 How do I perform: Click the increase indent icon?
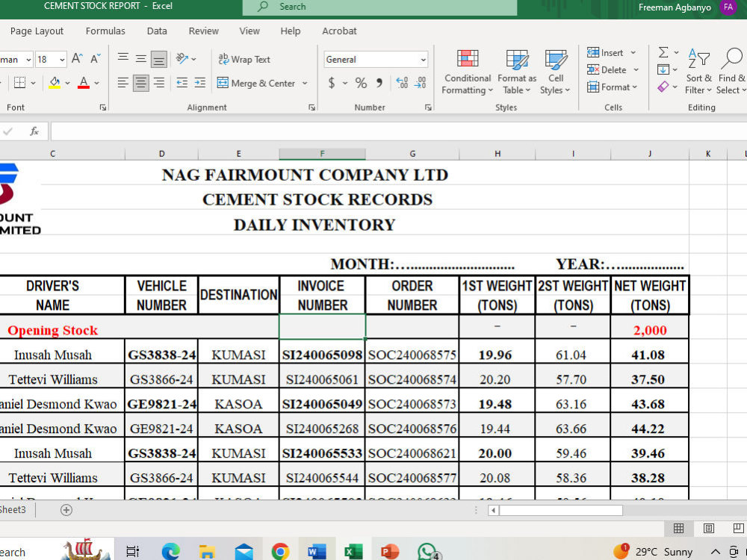point(200,83)
